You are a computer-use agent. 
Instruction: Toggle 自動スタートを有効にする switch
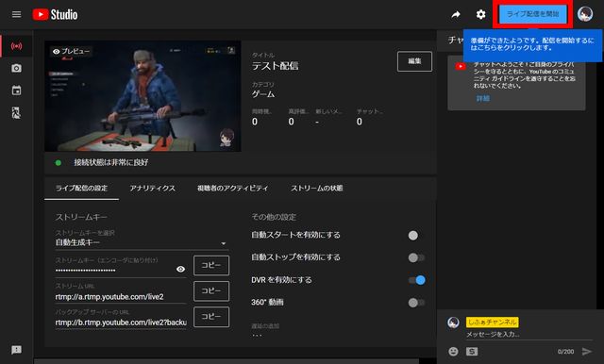click(416, 235)
